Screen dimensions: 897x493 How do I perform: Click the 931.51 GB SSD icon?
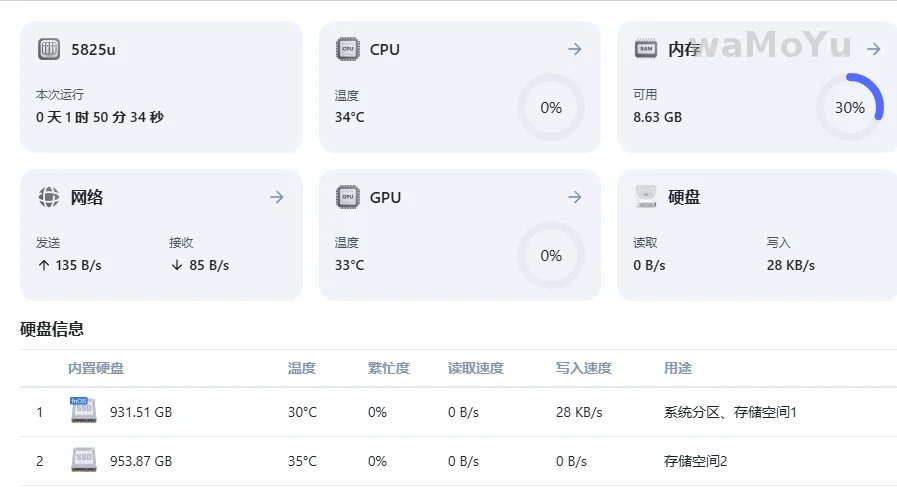tap(83, 411)
